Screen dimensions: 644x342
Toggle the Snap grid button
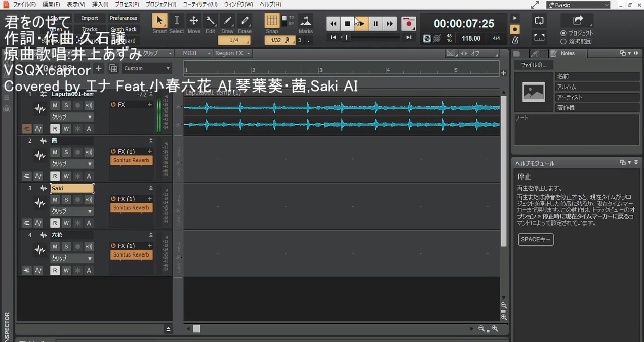point(272,21)
